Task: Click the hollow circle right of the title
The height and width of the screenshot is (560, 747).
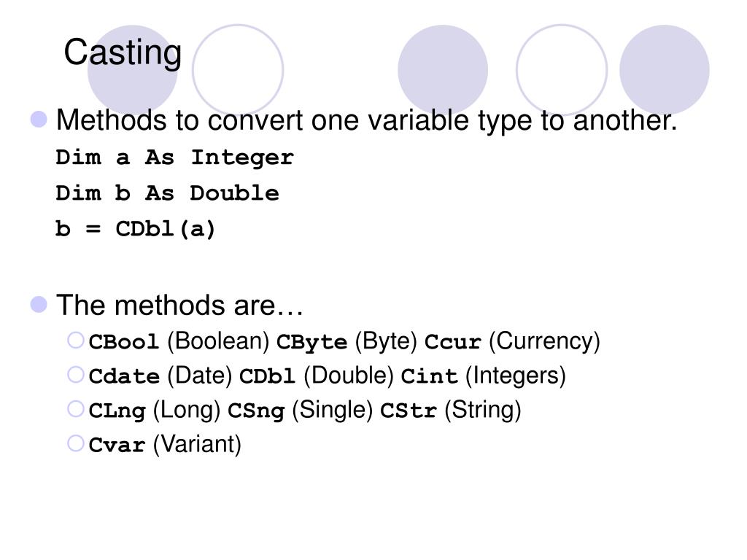Action: click(x=238, y=69)
